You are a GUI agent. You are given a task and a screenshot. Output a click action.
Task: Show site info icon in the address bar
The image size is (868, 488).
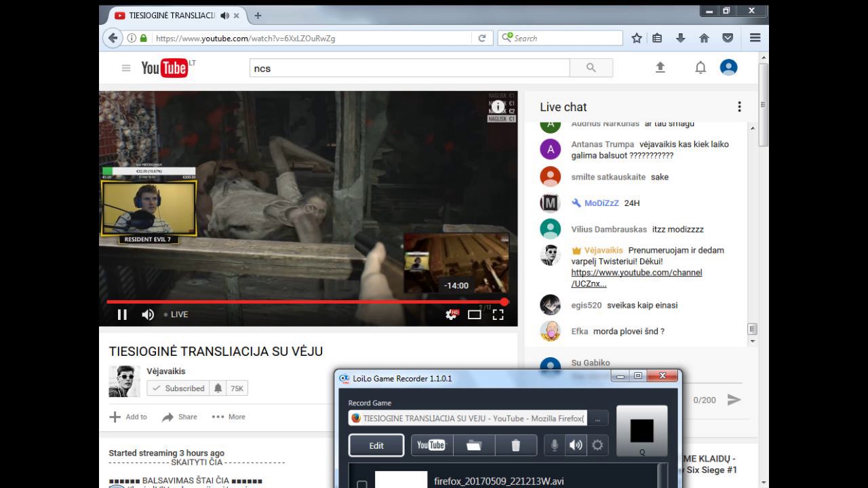click(132, 39)
